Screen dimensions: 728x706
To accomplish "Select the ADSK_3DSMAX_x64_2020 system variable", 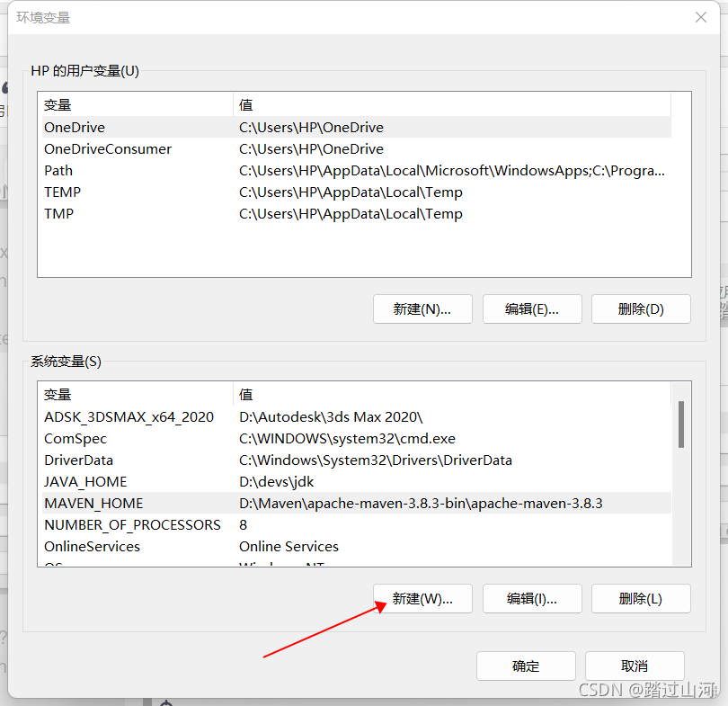I will [357, 417].
